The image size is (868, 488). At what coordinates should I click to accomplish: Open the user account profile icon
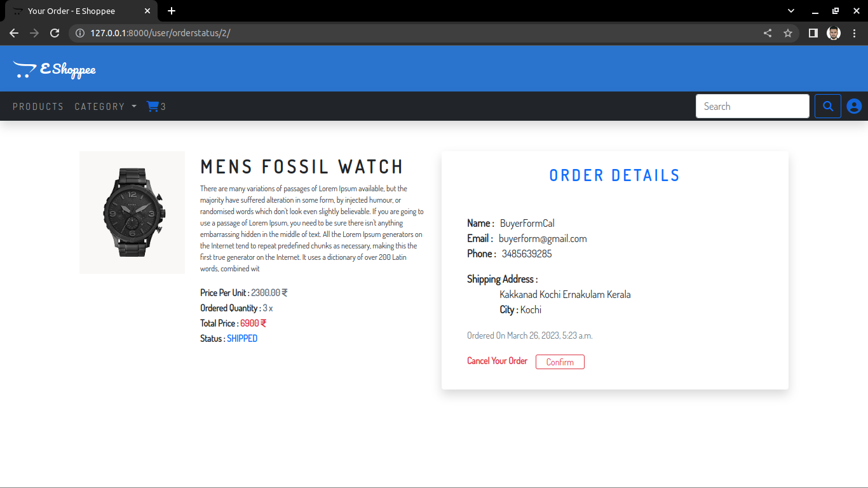pos(853,106)
